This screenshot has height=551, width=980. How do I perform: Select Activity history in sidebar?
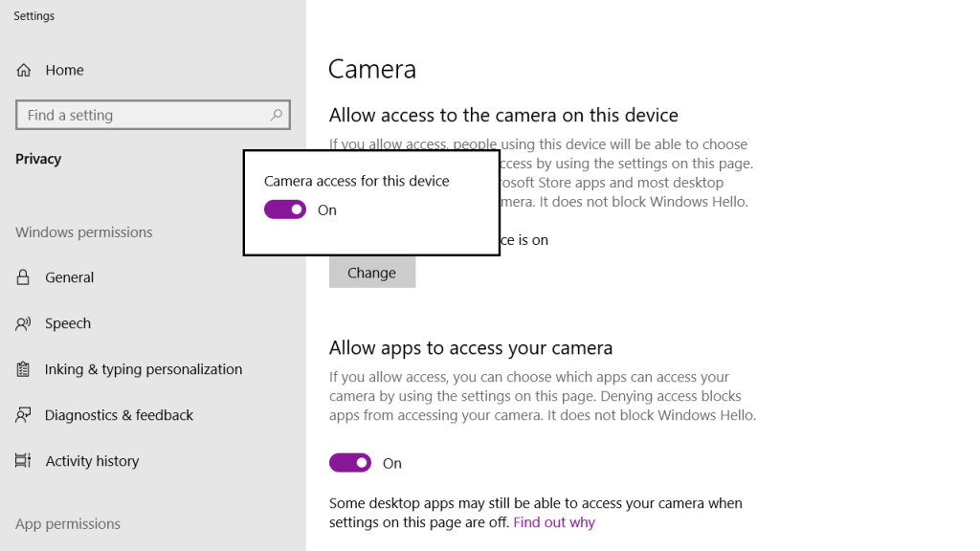tap(93, 461)
